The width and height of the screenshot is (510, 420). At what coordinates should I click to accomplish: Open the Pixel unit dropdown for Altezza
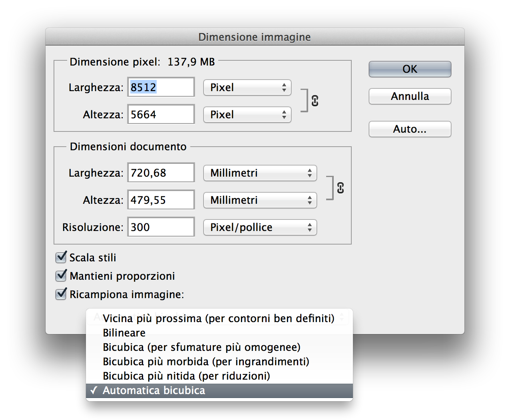coord(247,115)
